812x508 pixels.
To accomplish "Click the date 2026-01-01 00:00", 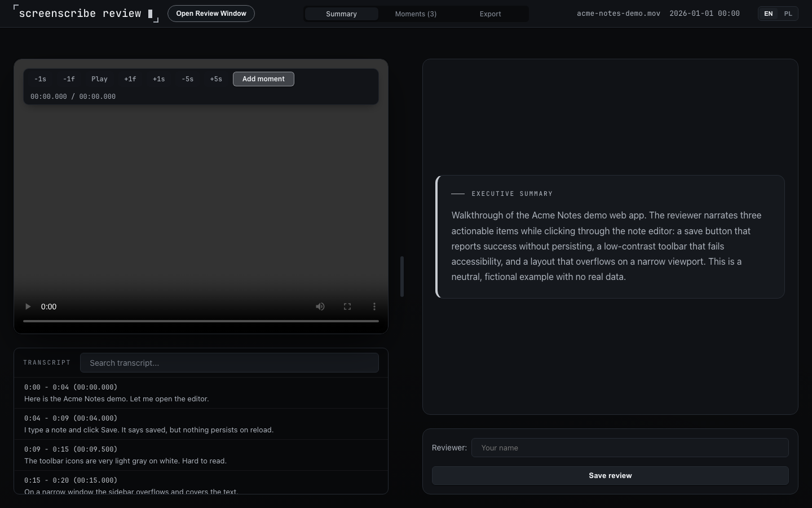I will 704,14.
